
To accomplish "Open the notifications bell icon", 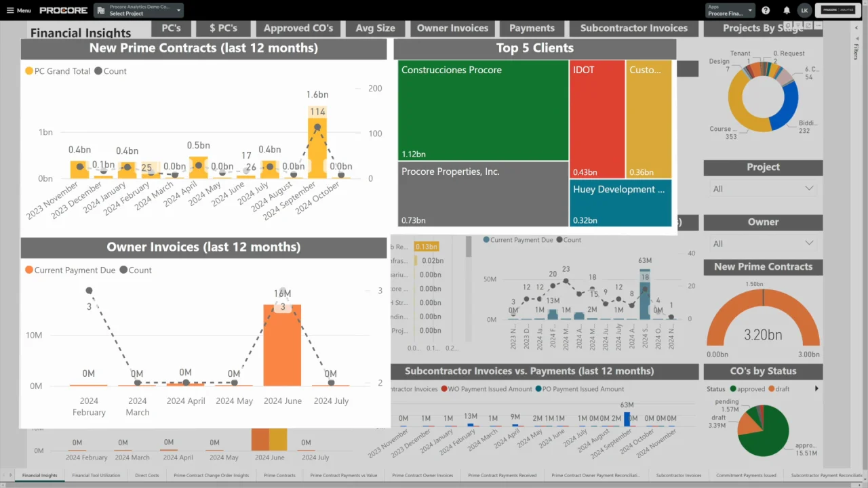I will pyautogui.click(x=786, y=10).
